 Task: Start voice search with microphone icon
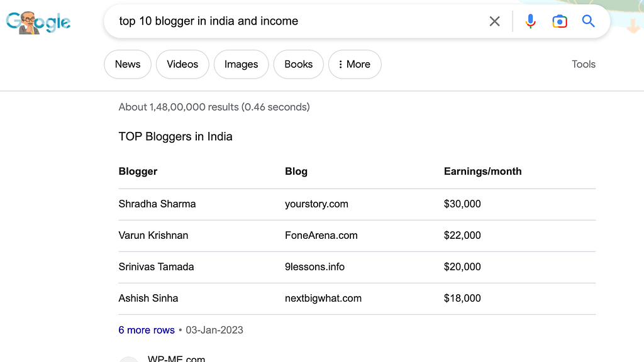[530, 21]
